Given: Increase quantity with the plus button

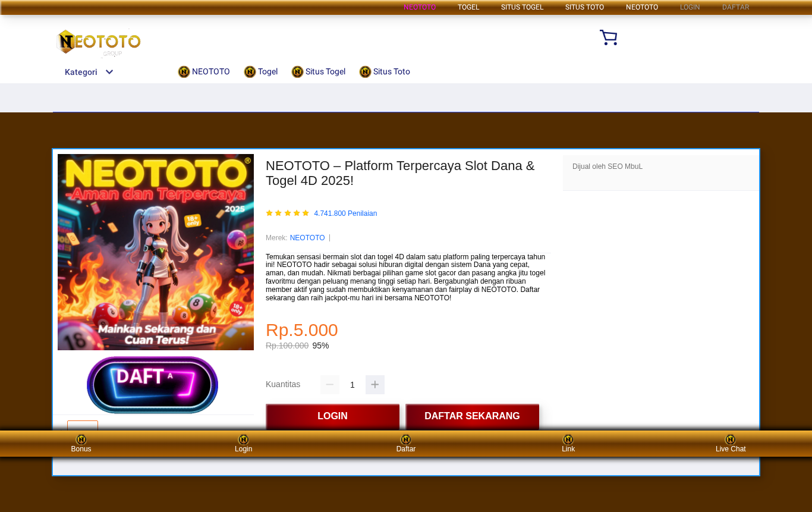Looking at the screenshot, I should tap(375, 385).
